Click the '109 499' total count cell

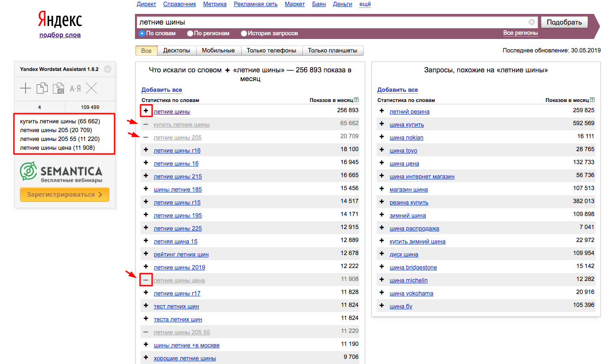point(90,107)
